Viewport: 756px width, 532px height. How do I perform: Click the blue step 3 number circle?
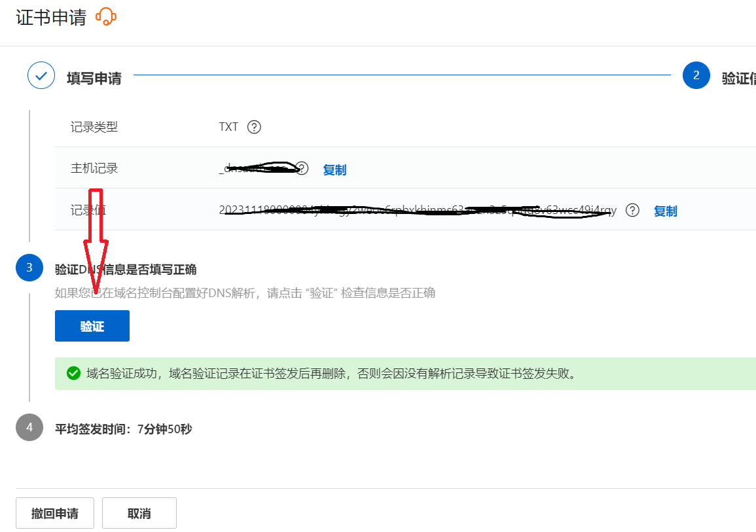pos(29,268)
